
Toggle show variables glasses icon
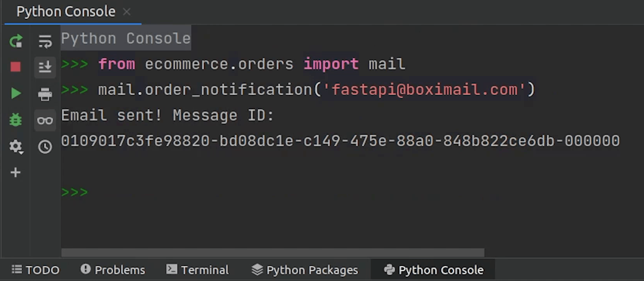coord(45,120)
